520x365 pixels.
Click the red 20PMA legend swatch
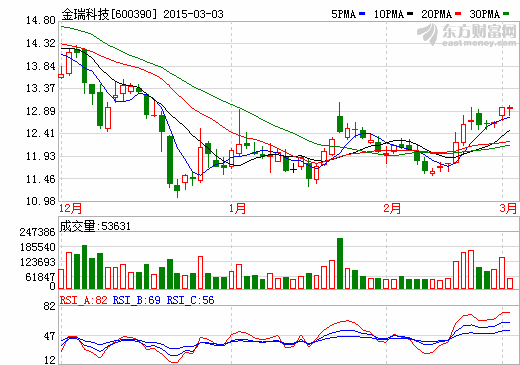pyautogui.click(x=458, y=14)
